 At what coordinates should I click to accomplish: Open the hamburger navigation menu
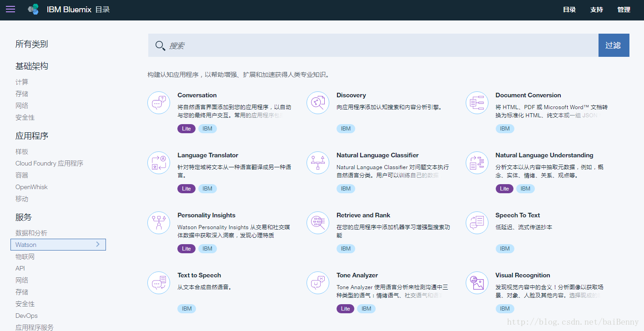point(10,9)
